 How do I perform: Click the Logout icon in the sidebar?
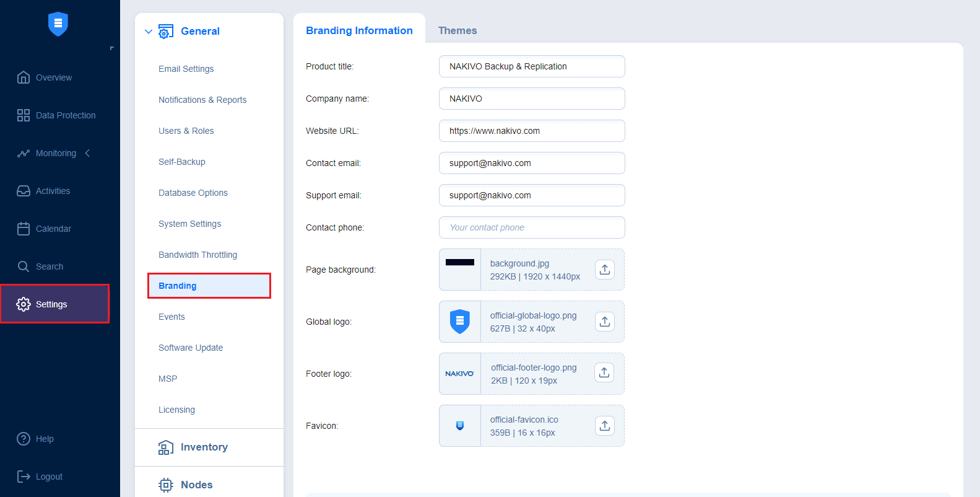[x=24, y=477]
